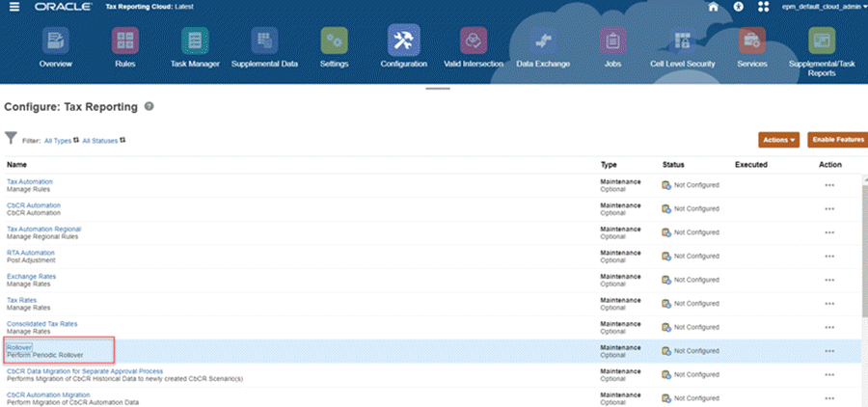Open Supplemental/Task Reports card

[822, 52]
